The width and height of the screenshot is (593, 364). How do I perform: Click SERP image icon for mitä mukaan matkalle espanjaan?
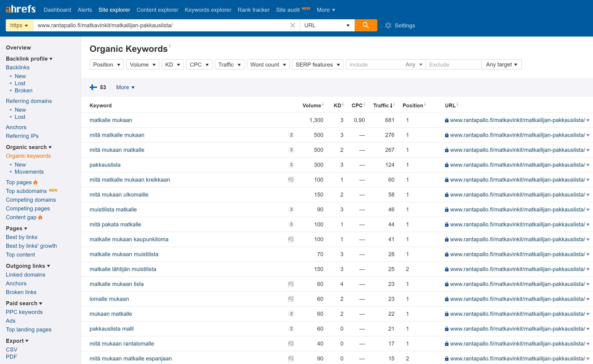pyautogui.click(x=291, y=358)
